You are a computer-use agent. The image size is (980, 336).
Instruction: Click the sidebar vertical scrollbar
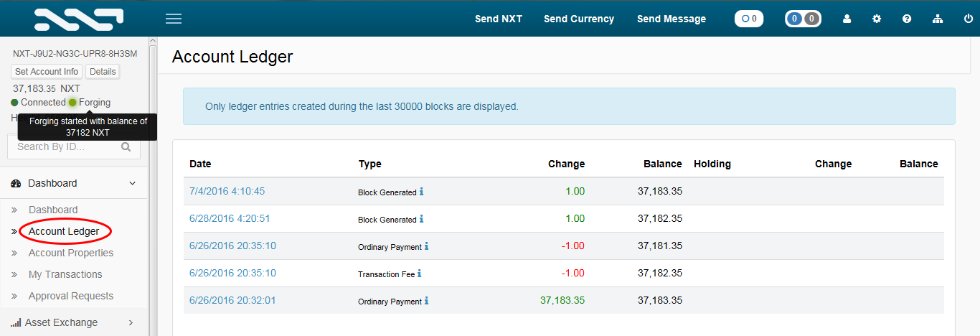(x=152, y=187)
